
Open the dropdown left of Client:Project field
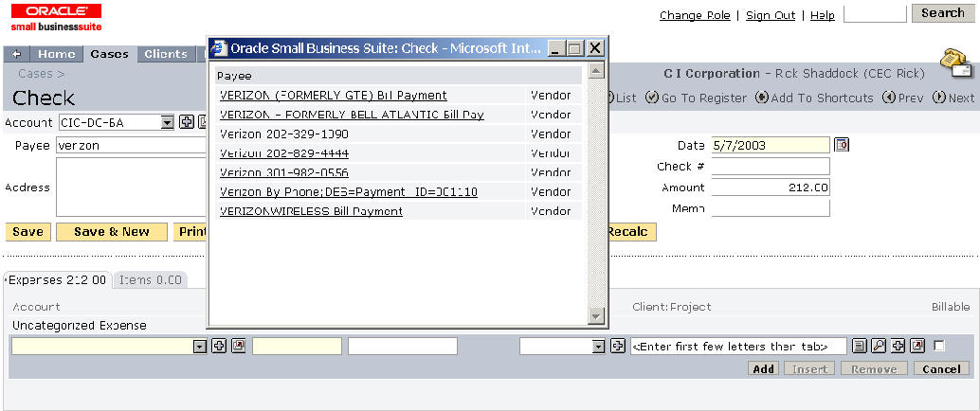tap(599, 346)
